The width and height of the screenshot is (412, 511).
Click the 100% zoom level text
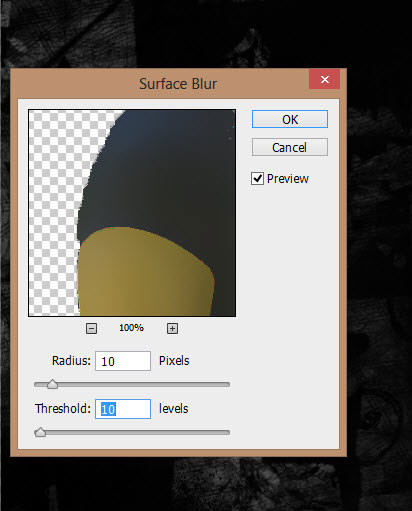(x=131, y=328)
